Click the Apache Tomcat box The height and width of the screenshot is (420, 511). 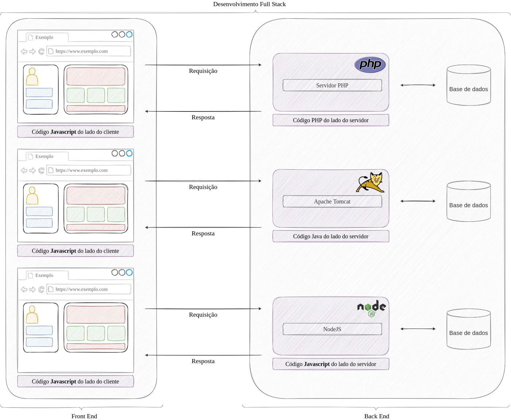coord(332,201)
